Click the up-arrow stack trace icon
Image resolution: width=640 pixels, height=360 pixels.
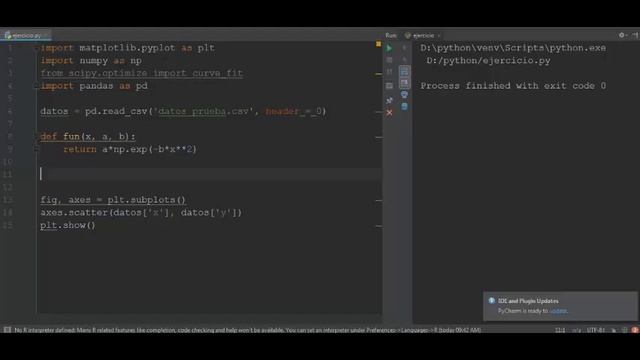pos(404,48)
